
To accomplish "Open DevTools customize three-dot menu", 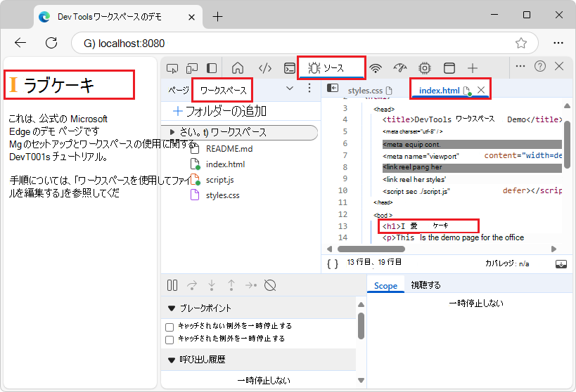I will coord(520,66).
